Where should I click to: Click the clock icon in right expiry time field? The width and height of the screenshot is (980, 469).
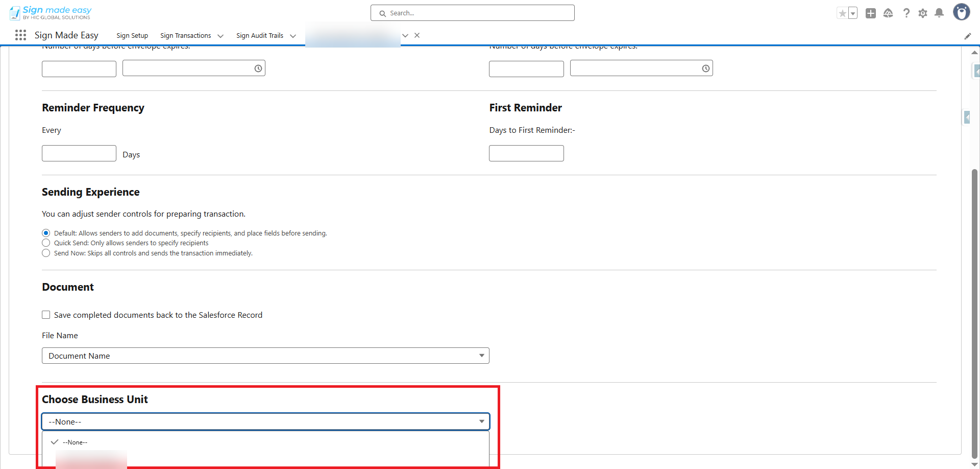706,68
